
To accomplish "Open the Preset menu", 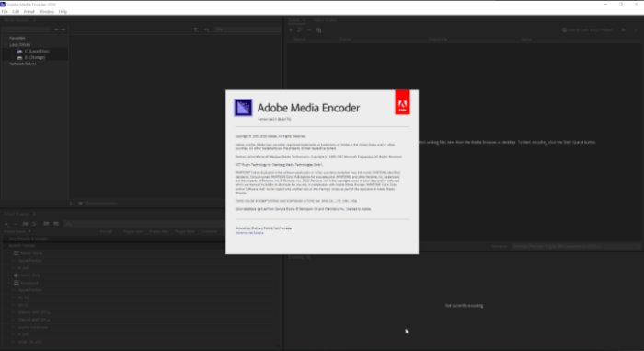I will pyautogui.click(x=29, y=12).
